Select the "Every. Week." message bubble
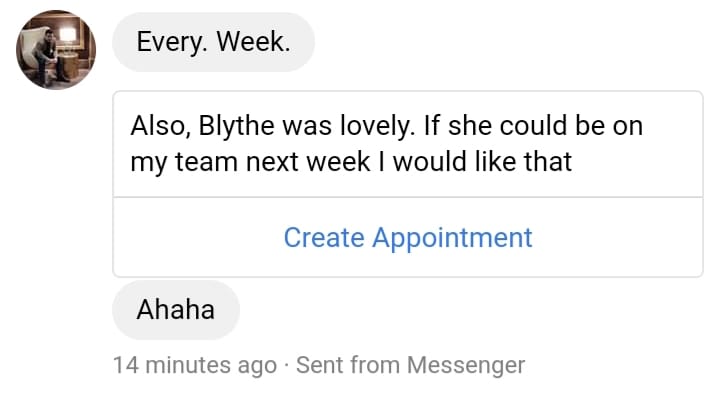 tap(214, 42)
